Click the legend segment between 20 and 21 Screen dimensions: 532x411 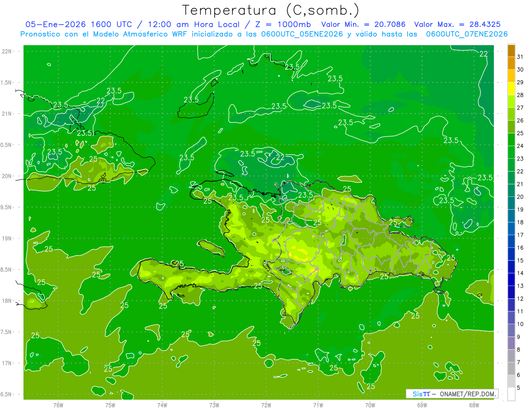pyautogui.click(x=511, y=191)
